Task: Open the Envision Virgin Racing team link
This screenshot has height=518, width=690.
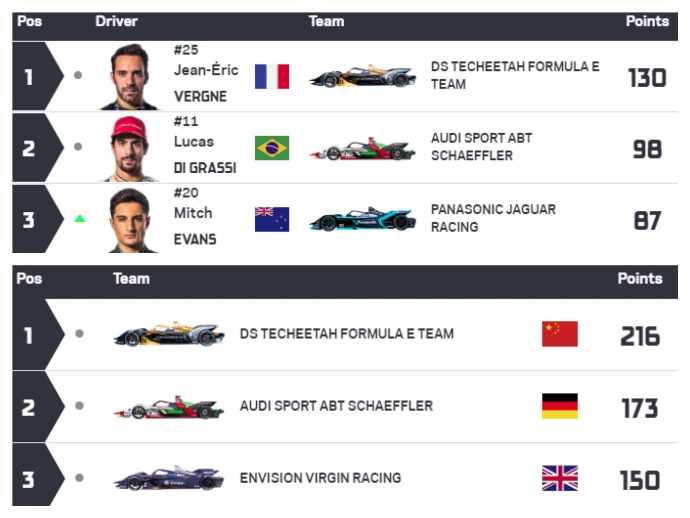Action: (320, 478)
